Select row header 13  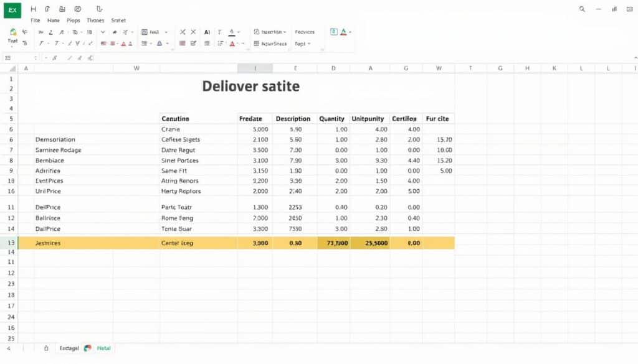click(11, 243)
